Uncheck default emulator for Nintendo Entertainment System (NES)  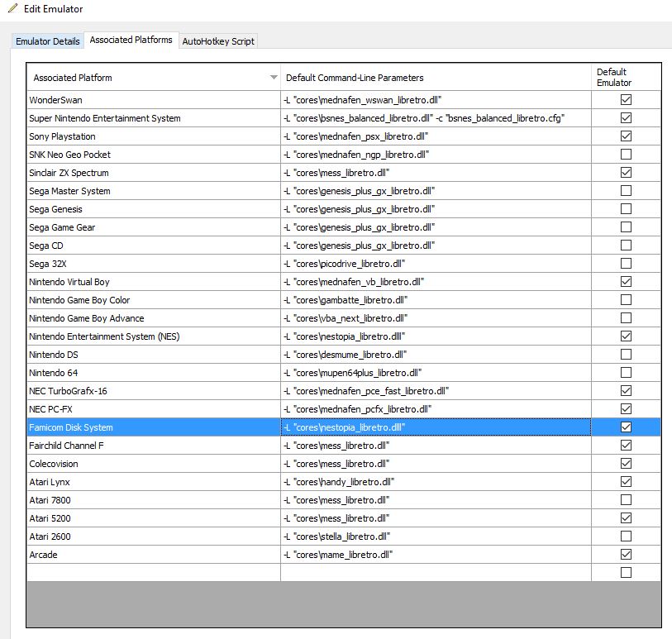coord(627,336)
